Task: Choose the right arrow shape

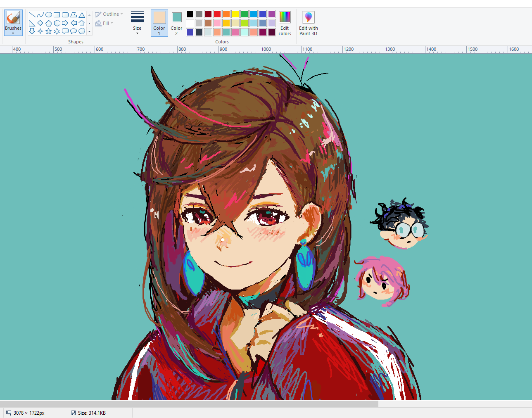Action: point(65,23)
